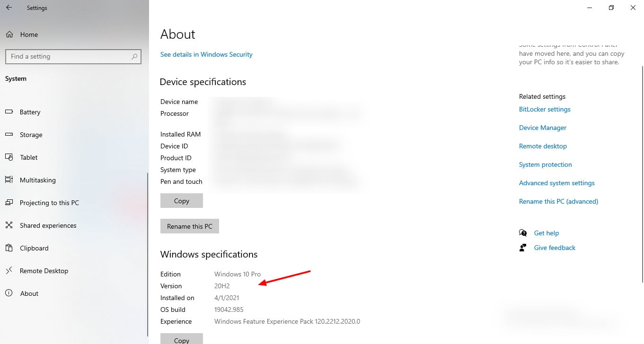Click the Windows specifications heading
This screenshot has width=644, height=344.
point(209,254)
